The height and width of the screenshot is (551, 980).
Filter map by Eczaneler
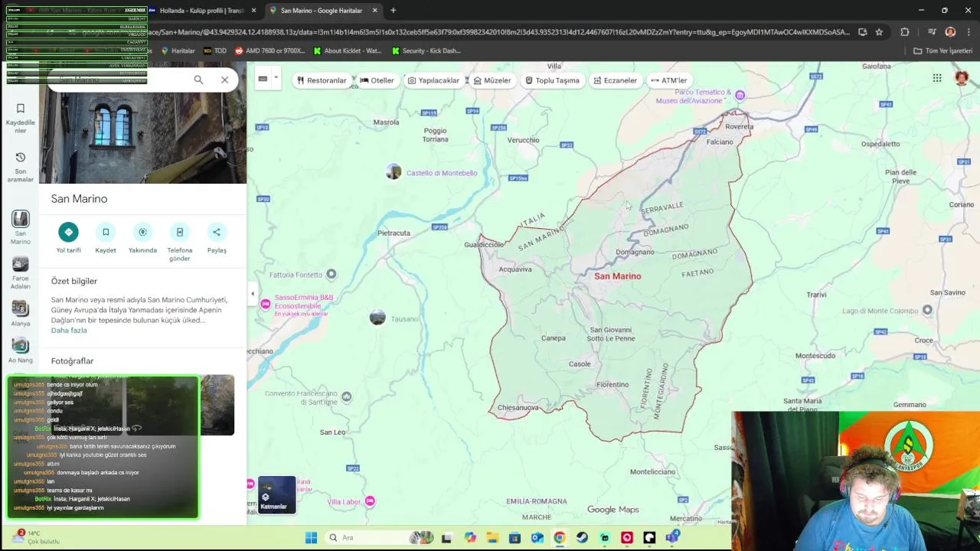[615, 80]
